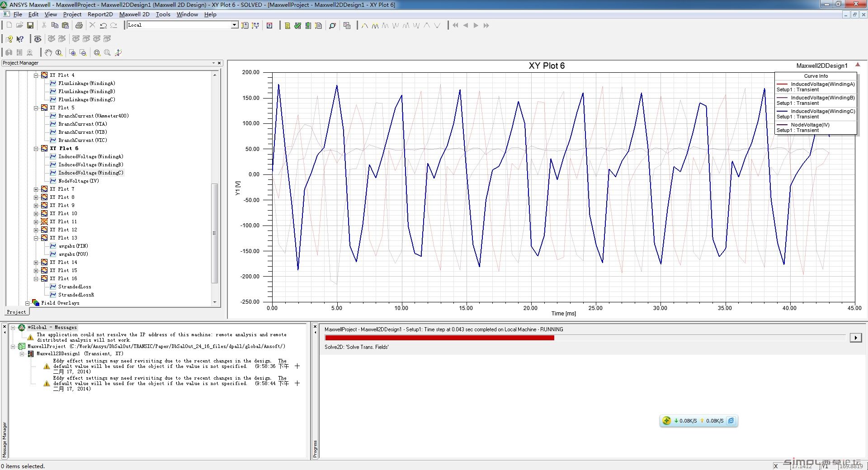This screenshot has width=868, height=470.
Task: Switch to the Project tab
Action: 17,312
